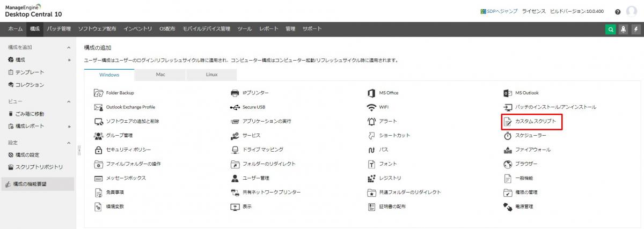Expand the 構成レポート submenu arrow
This screenshot has height=229, width=644.
pyautogui.click(x=69, y=127)
